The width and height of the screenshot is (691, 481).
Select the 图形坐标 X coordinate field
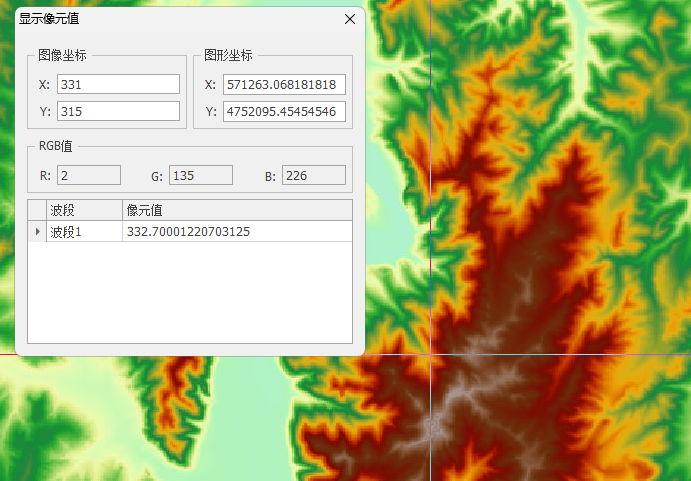pyautogui.click(x=284, y=84)
